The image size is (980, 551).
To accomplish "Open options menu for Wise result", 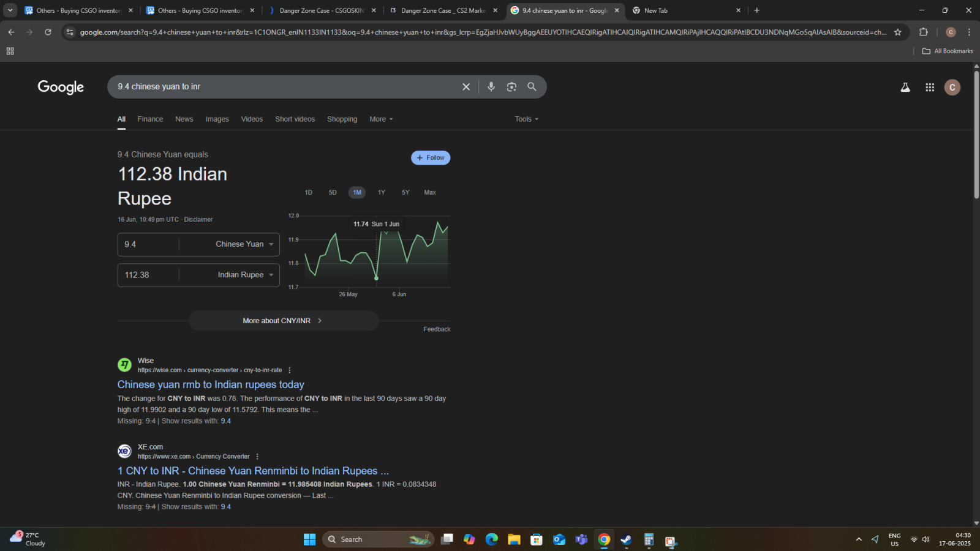I will tap(290, 370).
